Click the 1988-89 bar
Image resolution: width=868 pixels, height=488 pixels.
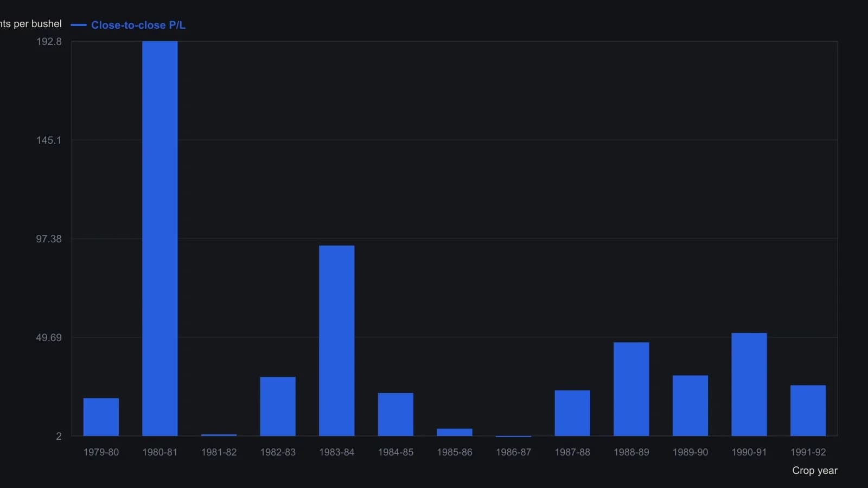point(631,389)
